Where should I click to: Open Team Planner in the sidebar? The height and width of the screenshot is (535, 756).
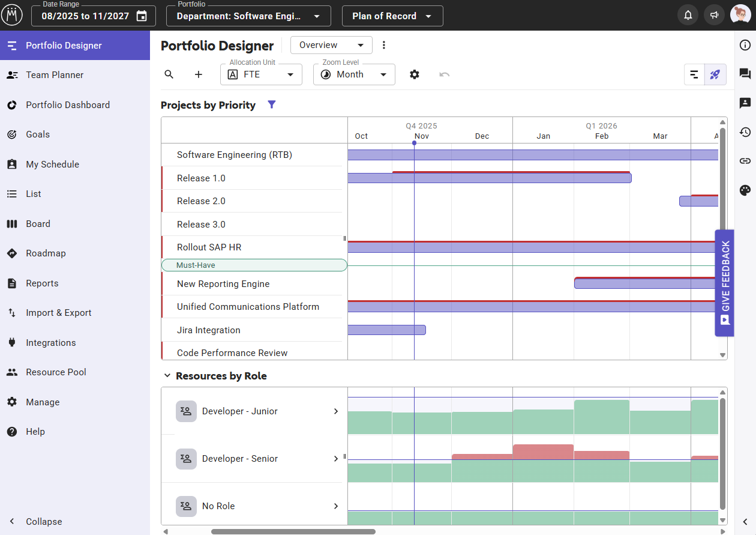click(x=55, y=75)
